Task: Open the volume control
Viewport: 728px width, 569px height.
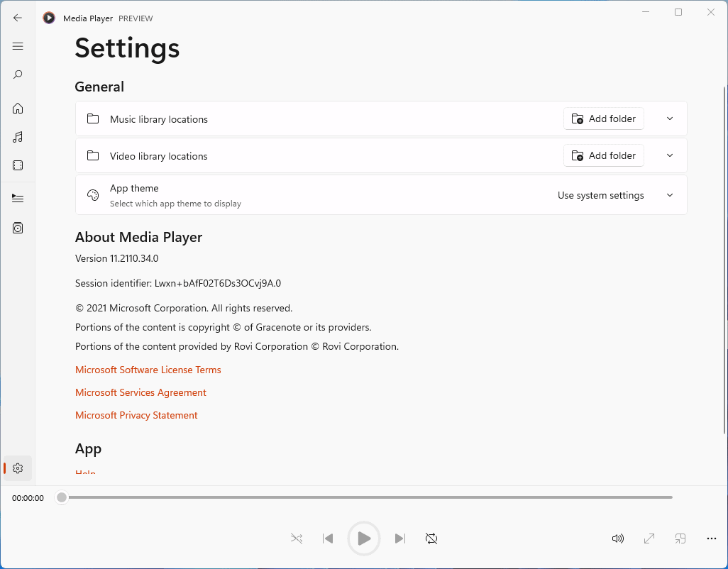Action: point(617,538)
